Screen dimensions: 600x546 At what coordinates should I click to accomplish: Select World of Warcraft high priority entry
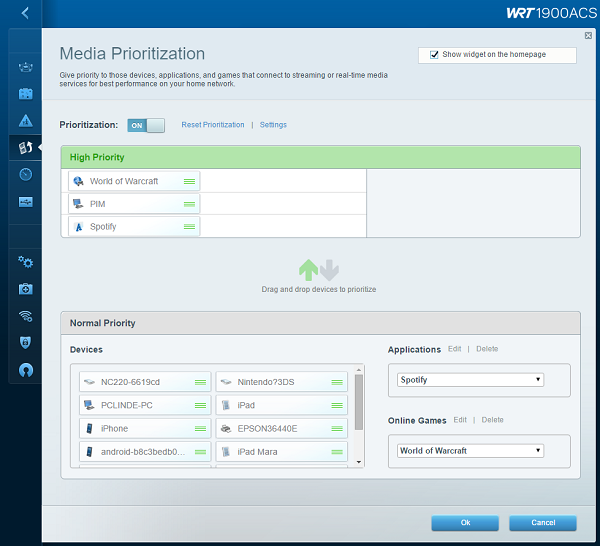(134, 181)
